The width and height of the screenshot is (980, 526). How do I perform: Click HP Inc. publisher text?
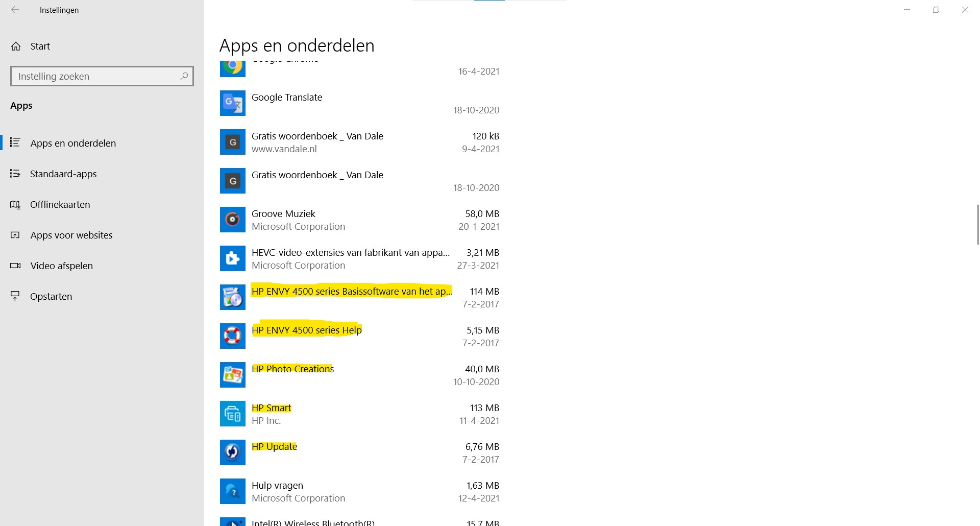pos(266,421)
